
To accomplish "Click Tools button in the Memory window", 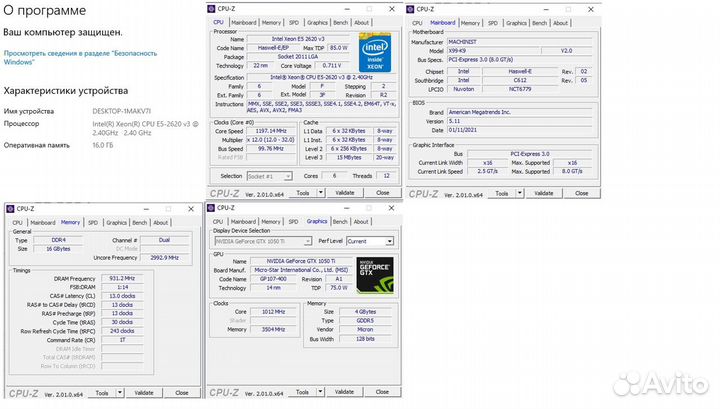I will click(101, 393).
